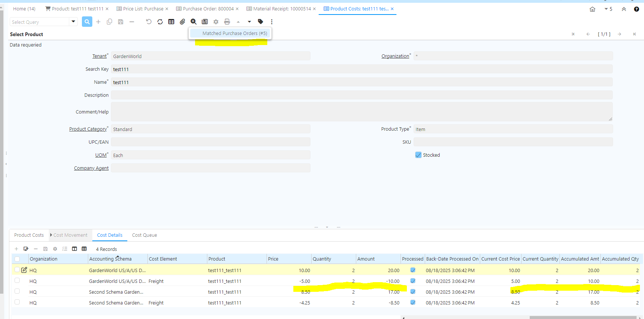
Task: Open the dropdown showing 5 at top right
Action: tap(609, 9)
